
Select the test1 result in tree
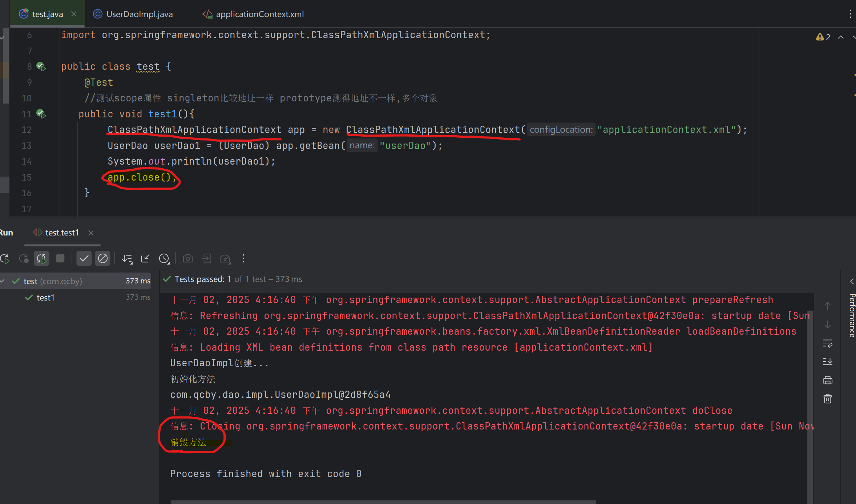(45, 298)
